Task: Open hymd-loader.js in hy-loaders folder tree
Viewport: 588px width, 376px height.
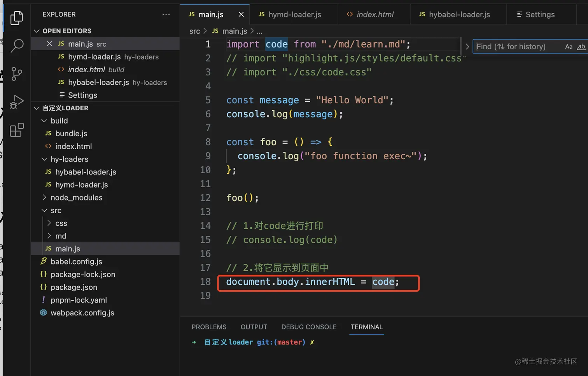Action: click(105, 185)
